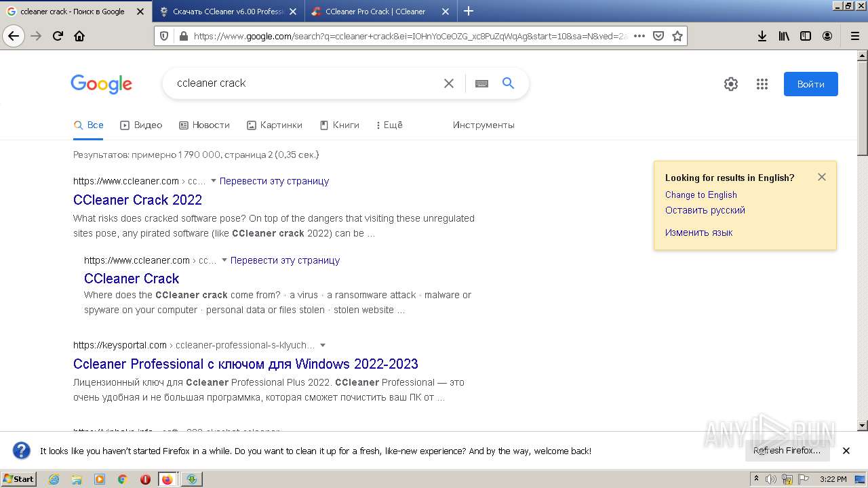The image size is (868, 488).
Task: Submit search with magnifier button
Action: point(508,83)
